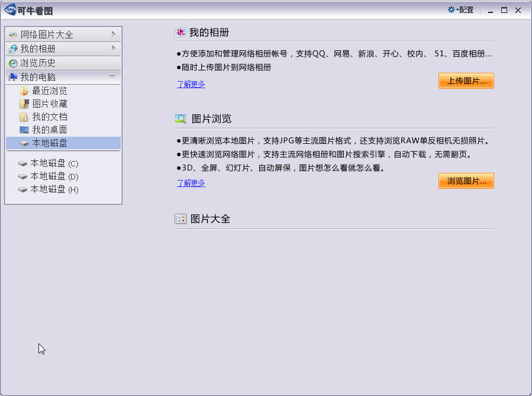Close the 可牛看图 window
Viewport: 532px width, 396px height.
coord(518,11)
